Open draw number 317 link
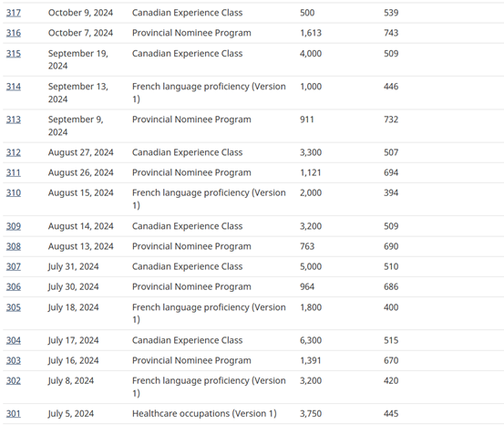Screen dimensions: 504x425 tap(14, 13)
